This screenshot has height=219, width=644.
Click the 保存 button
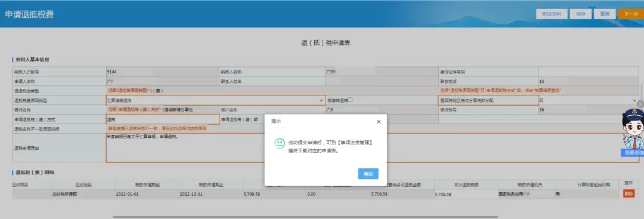point(580,14)
